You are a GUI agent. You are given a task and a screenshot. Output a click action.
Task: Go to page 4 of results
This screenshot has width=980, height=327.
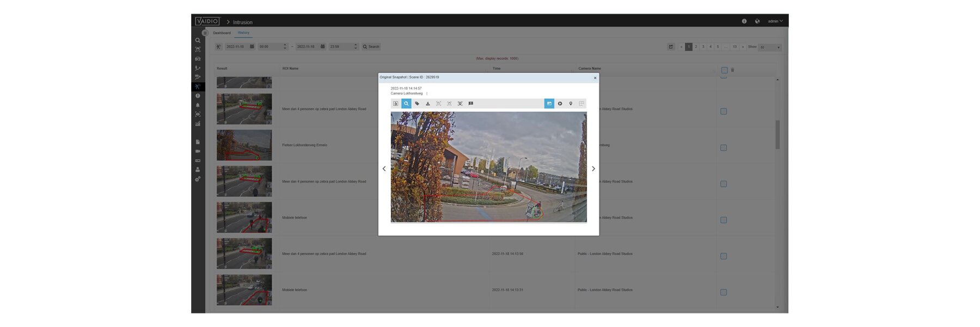710,47
